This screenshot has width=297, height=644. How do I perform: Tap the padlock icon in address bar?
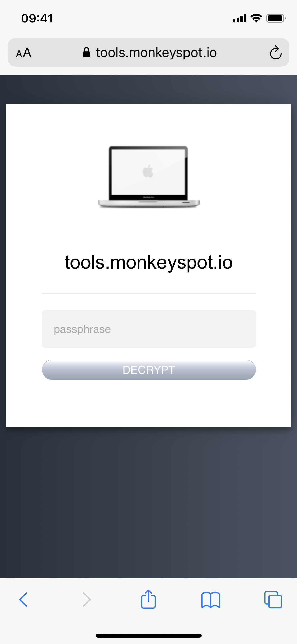(x=86, y=53)
